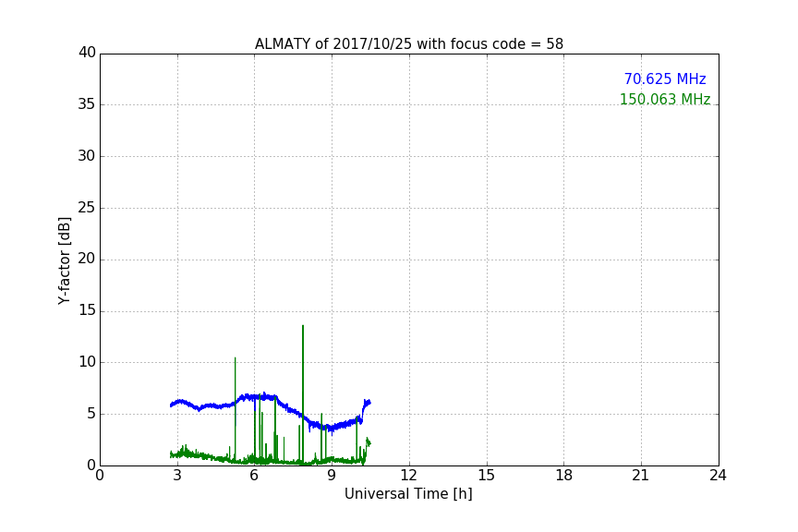Click the y-axis tick label '20'
This screenshot has width=798, height=532.
(87, 259)
